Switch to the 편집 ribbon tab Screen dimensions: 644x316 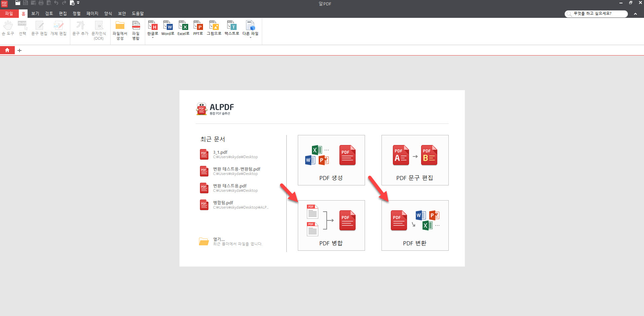63,13
